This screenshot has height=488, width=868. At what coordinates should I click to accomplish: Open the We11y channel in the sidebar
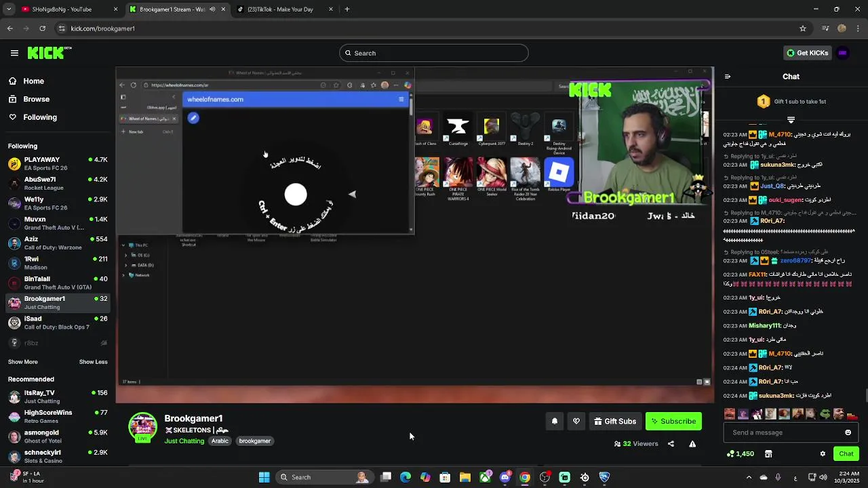[x=58, y=203]
